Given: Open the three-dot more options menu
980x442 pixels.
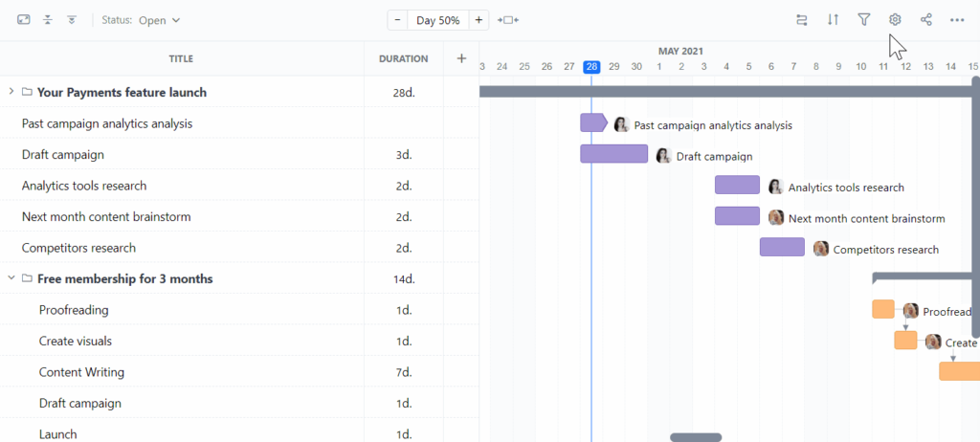Looking at the screenshot, I should tap(957, 19).
